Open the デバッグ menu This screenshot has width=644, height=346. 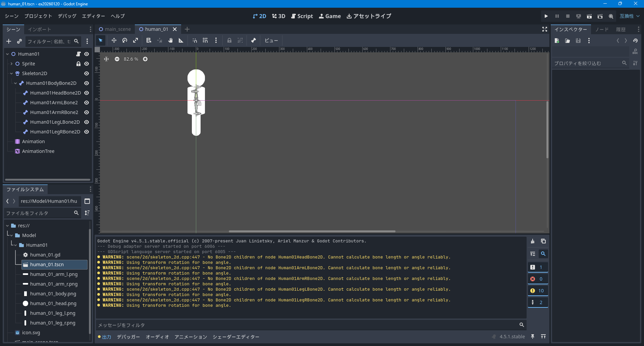tap(67, 16)
